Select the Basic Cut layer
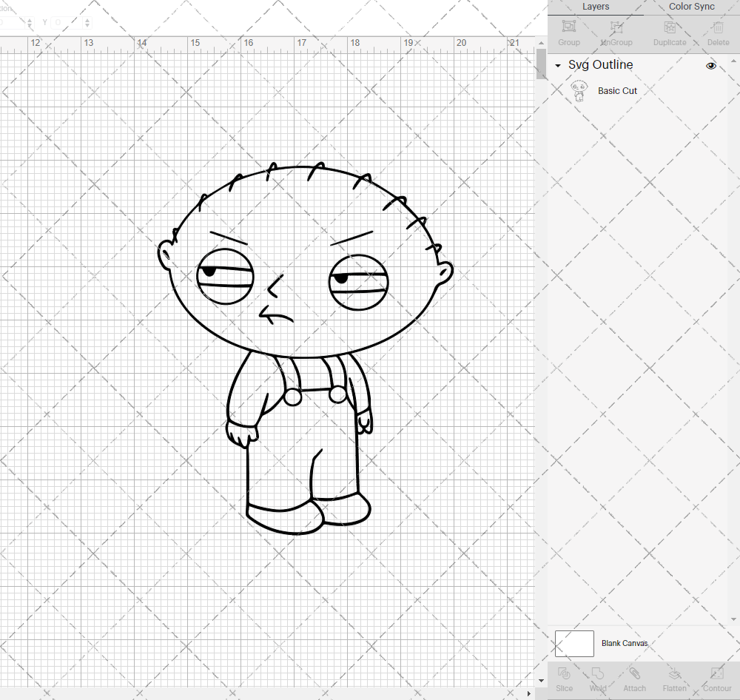Image resolution: width=740 pixels, height=700 pixels. point(617,90)
